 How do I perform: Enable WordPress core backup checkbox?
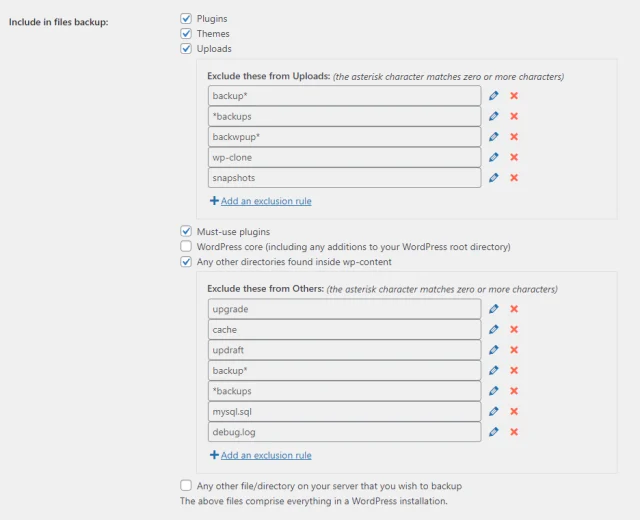point(186,246)
